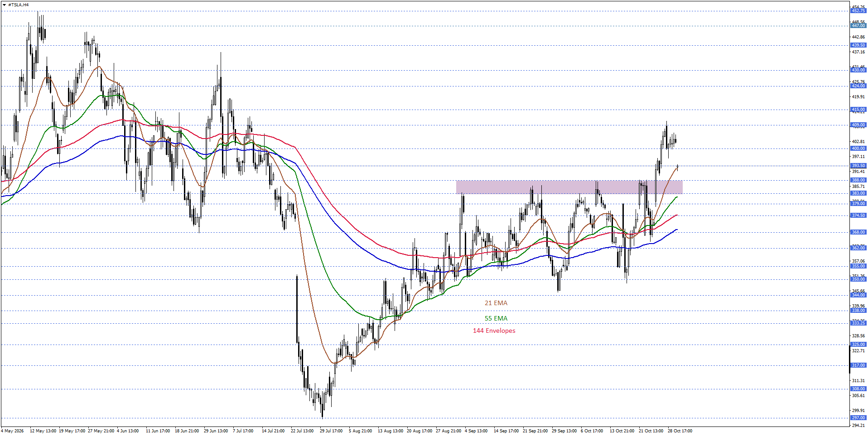Select the '55 EMA' text label
Viewport: 868px width, 436px height.
coord(496,318)
